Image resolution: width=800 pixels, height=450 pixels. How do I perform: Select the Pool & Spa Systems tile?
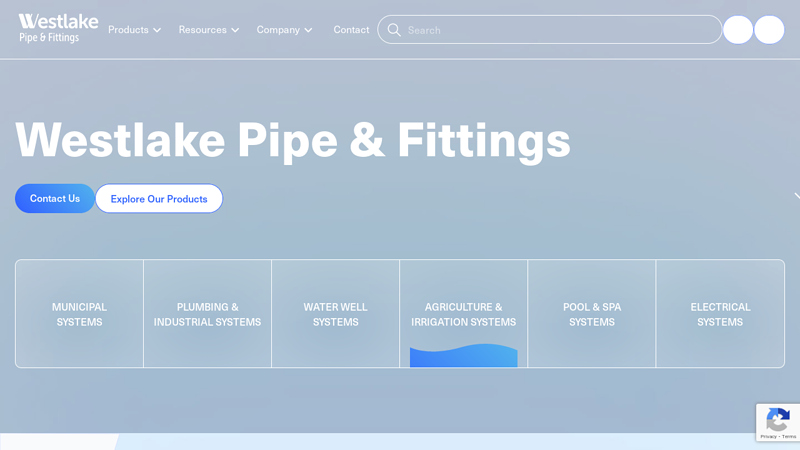point(592,314)
